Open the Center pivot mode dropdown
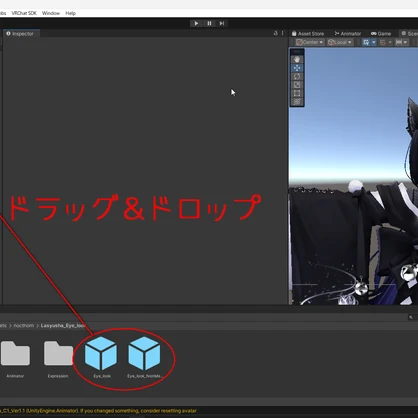 click(x=310, y=42)
